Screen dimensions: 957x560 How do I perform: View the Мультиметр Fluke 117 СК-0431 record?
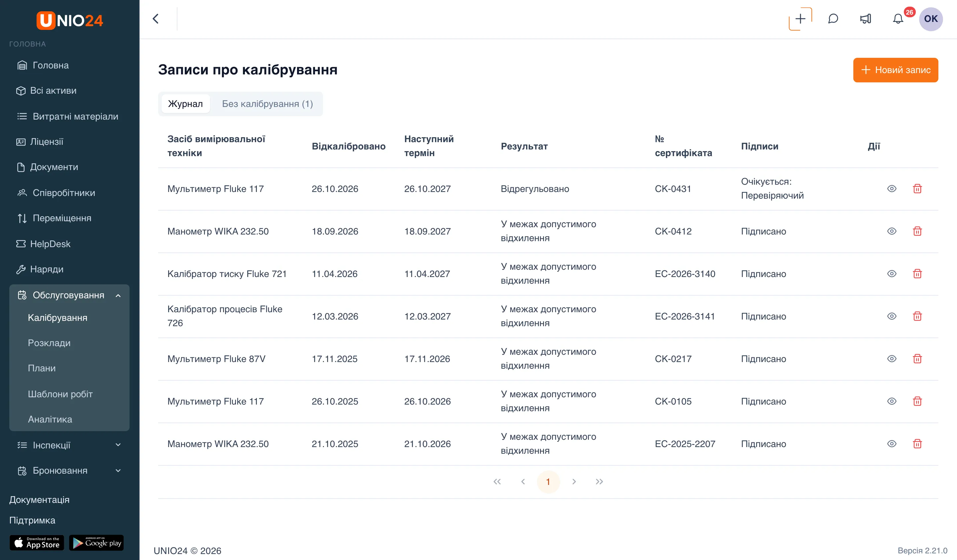[x=892, y=189]
